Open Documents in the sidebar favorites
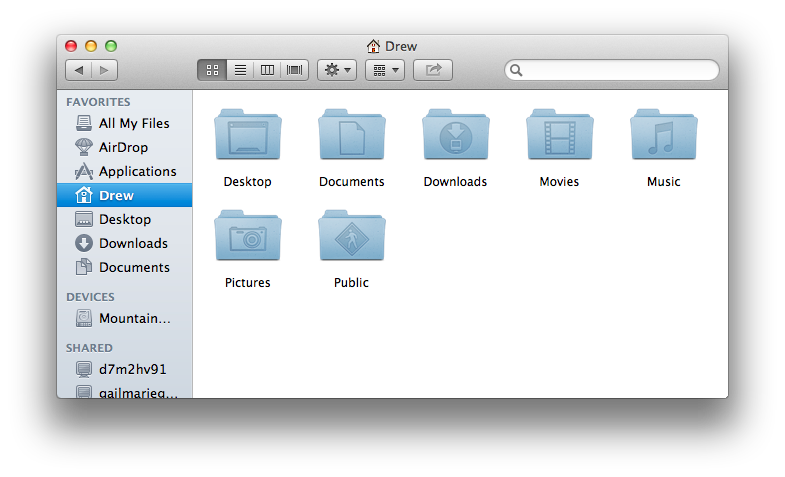This screenshot has height=477, width=785. (x=124, y=267)
